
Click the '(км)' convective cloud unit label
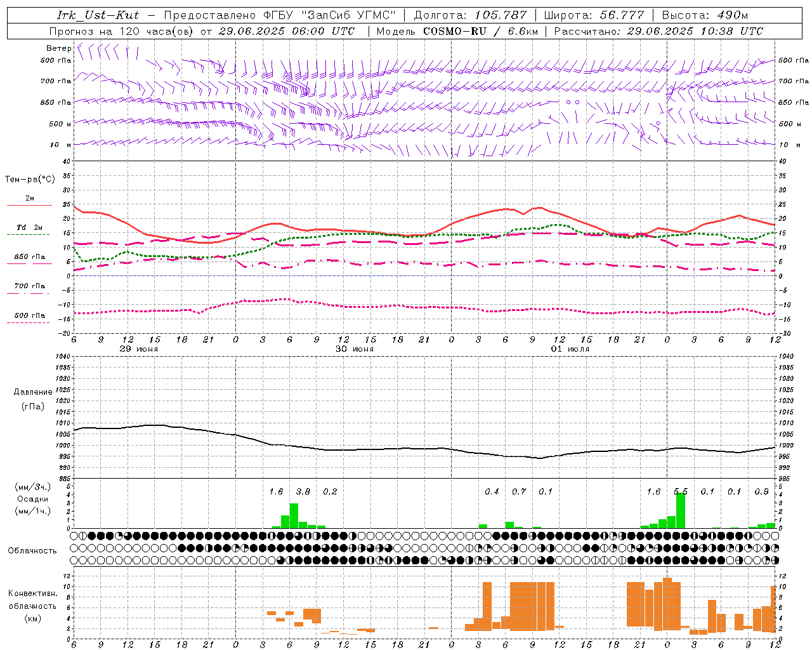click(x=33, y=618)
